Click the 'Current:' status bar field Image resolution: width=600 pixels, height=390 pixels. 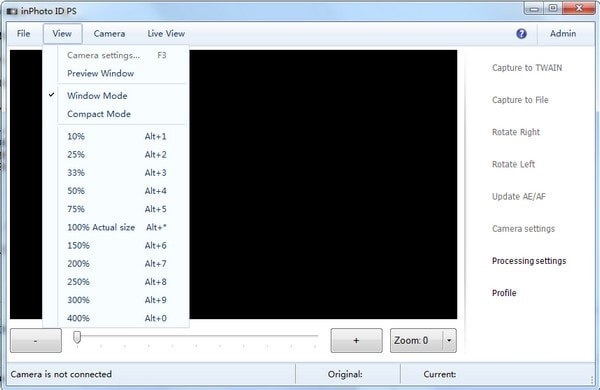pyautogui.click(x=440, y=374)
